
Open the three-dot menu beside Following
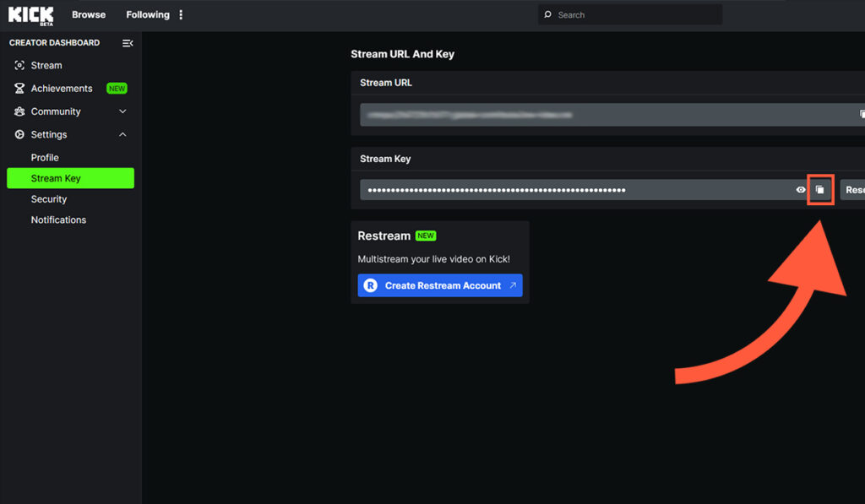(x=180, y=14)
